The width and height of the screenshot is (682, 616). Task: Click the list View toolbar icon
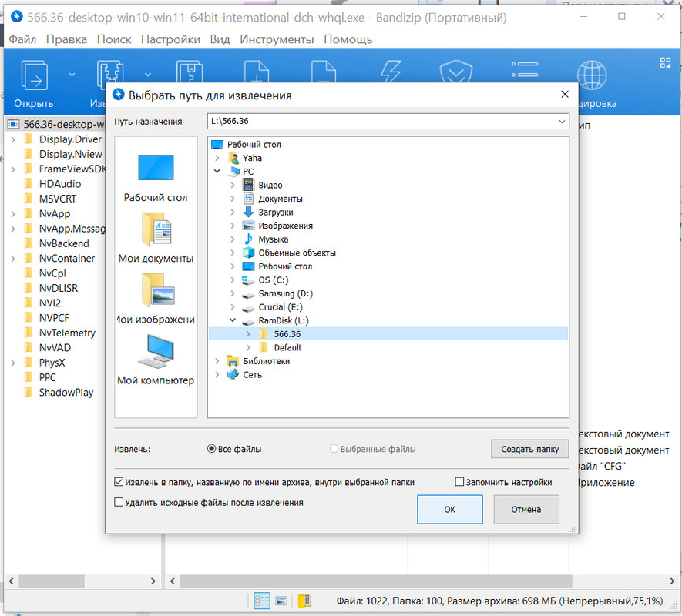pos(525,69)
